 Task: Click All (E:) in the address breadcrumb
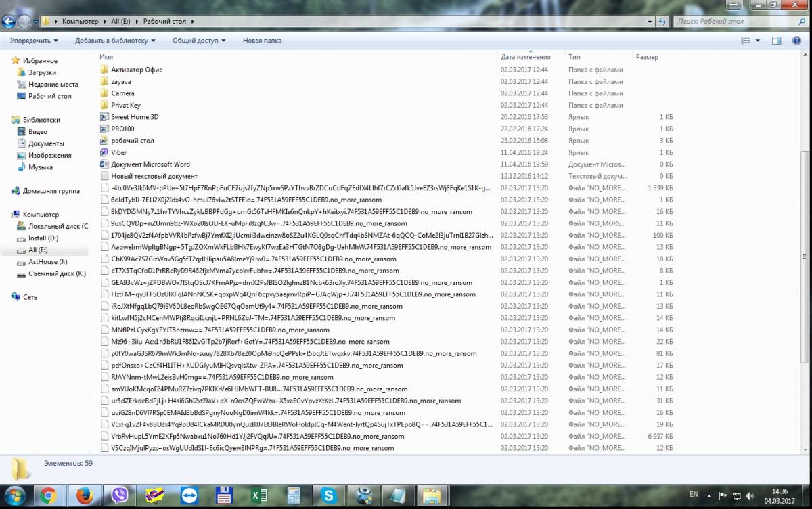click(x=121, y=22)
